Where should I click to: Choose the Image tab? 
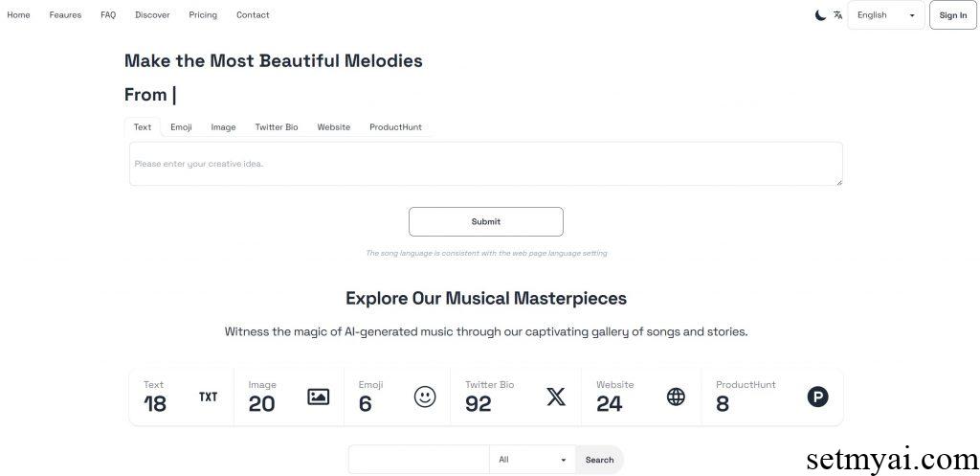point(223,127)
